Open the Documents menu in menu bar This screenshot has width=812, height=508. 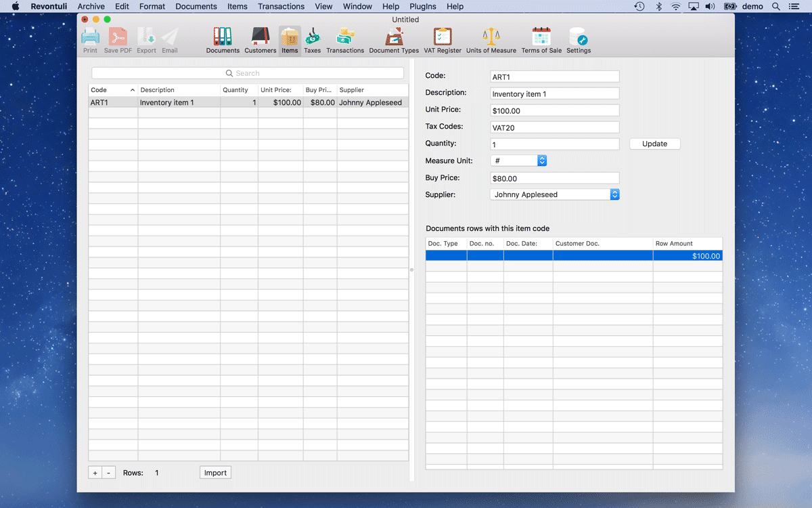196,6
